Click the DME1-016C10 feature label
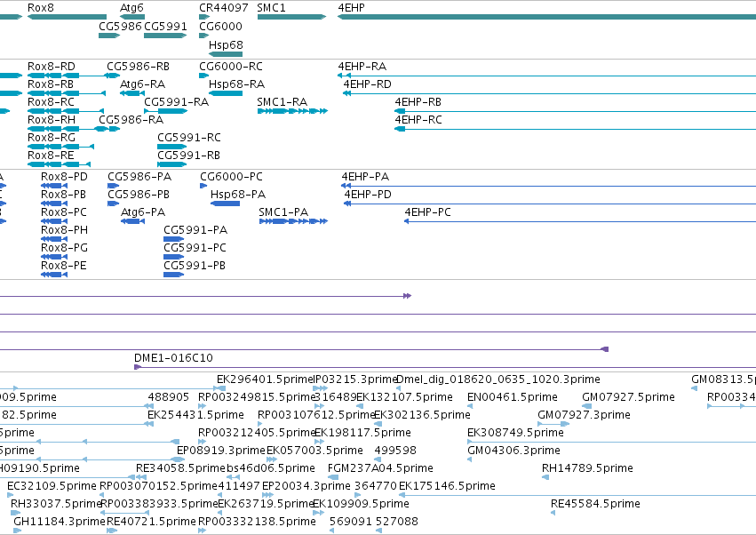Viewport: 756px width, 535px height. tap(173, 358)
